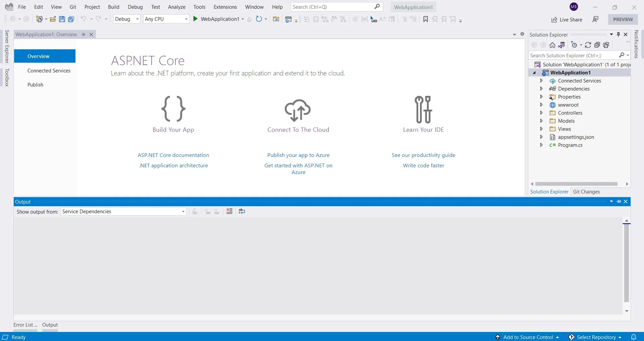Image resolution: width=644 pixels, height=341 pixels.
Task: Select the Publish sidebar item
Action: click(35, 85)
